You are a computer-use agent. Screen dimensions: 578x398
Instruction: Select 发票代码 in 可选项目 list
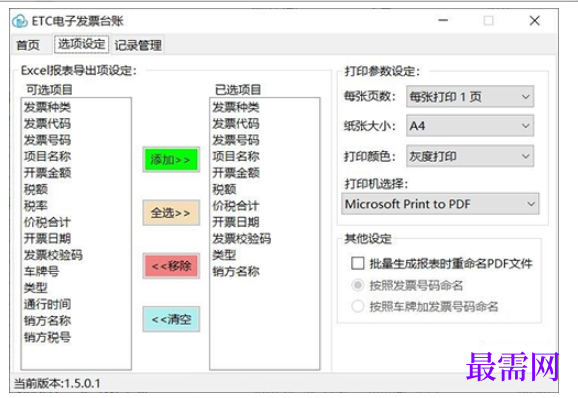[47, 123]
